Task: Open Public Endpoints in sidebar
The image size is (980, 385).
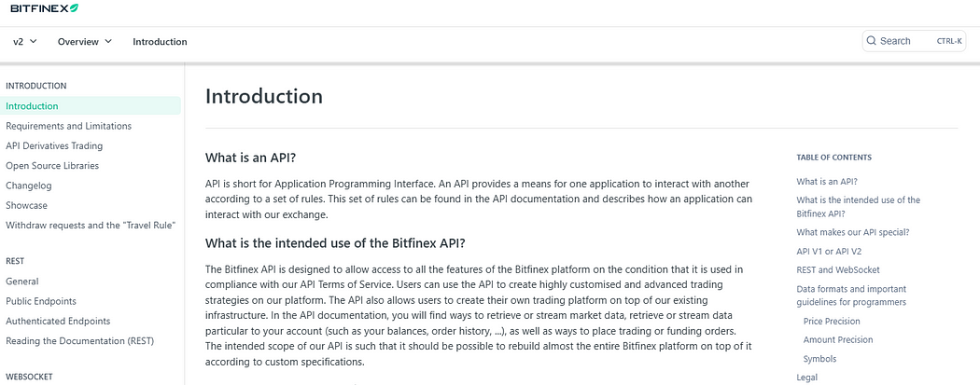Action: point(41,301)
